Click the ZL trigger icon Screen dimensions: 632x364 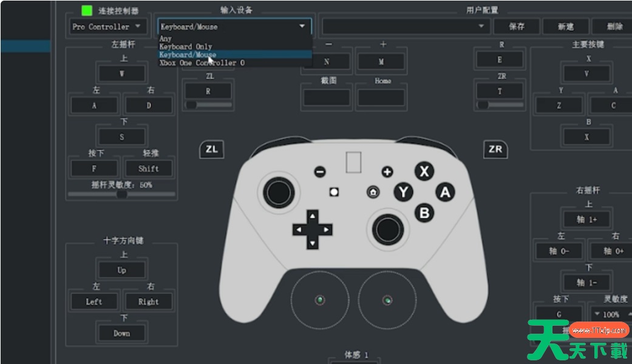coord(211,149)
